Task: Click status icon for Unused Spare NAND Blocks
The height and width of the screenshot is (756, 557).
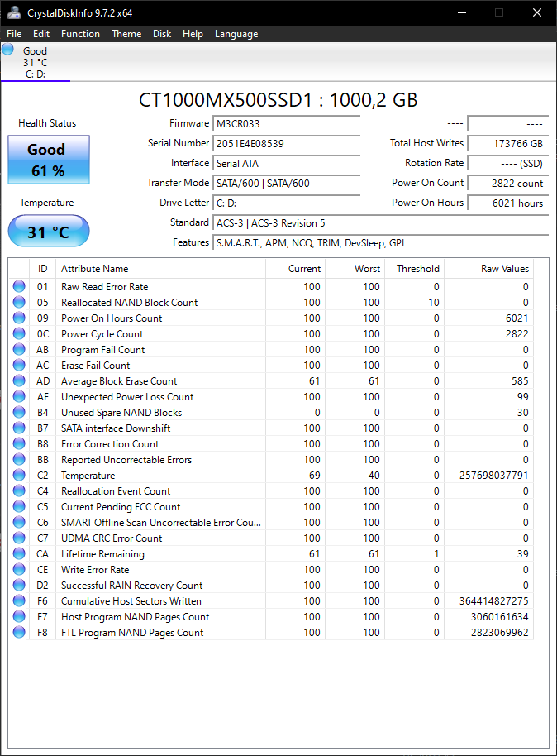Action: [x=19, y=413]
